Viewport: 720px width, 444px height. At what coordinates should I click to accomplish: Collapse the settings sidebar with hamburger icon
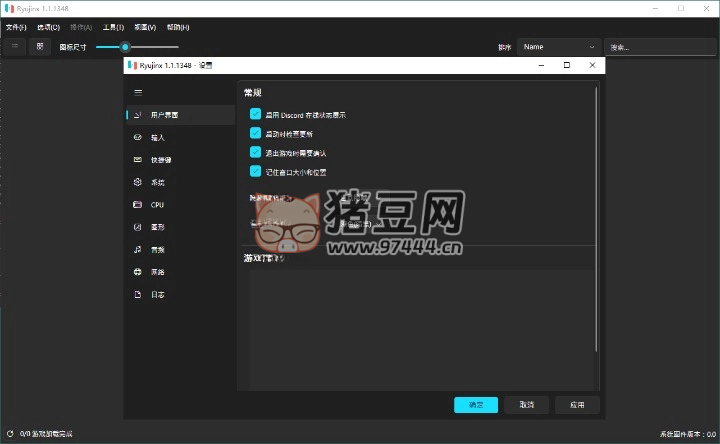click(138, 91)
